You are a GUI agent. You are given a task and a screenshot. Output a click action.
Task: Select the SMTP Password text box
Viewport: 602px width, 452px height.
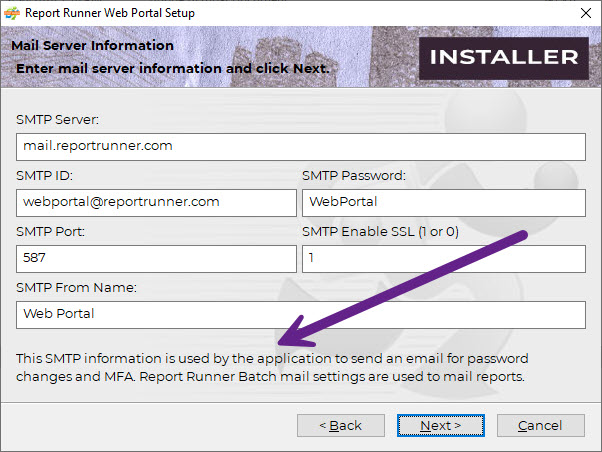[443, 202]
